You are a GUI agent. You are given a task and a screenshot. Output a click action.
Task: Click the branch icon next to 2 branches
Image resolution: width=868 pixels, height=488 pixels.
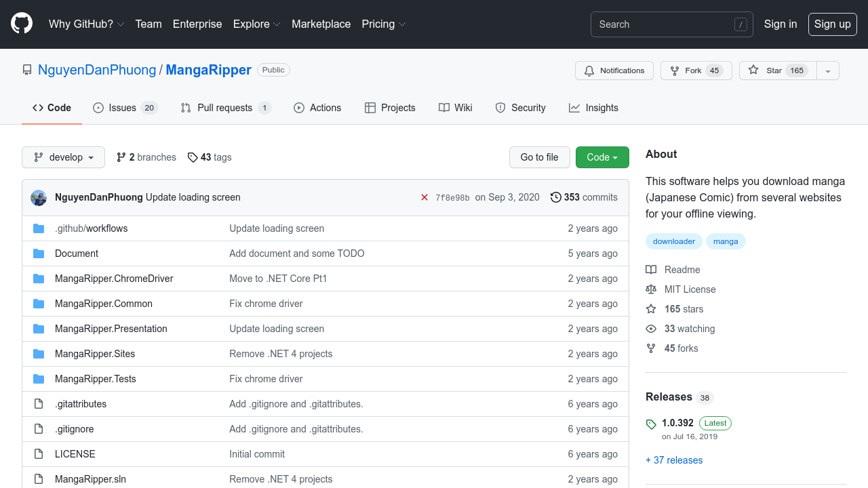coord(121,157)
